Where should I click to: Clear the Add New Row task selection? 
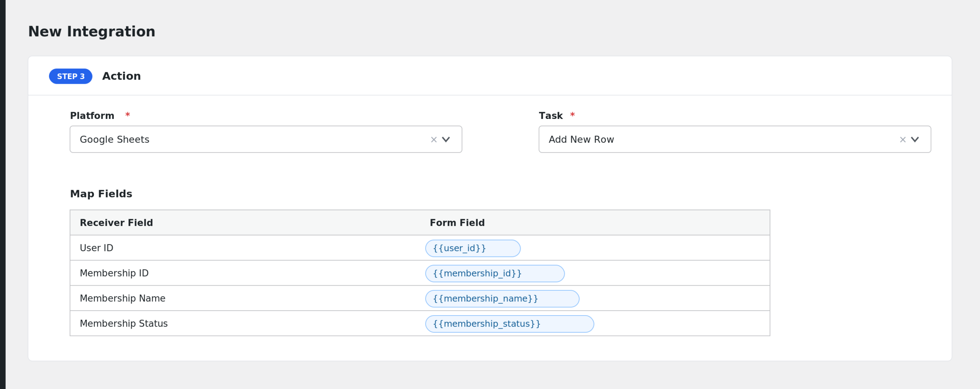click(x=903, y=140)
